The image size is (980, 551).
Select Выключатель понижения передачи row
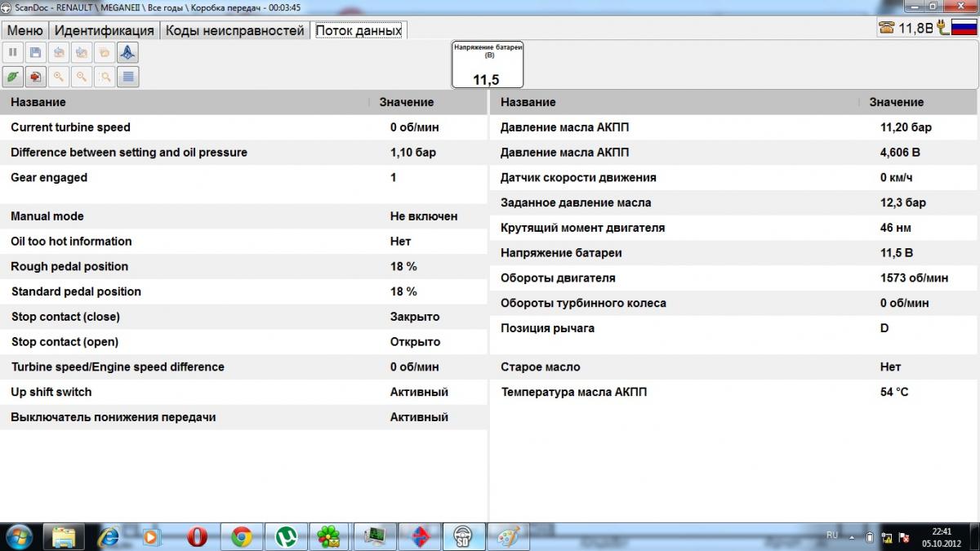pyautogui.click(x=244, y=417)
